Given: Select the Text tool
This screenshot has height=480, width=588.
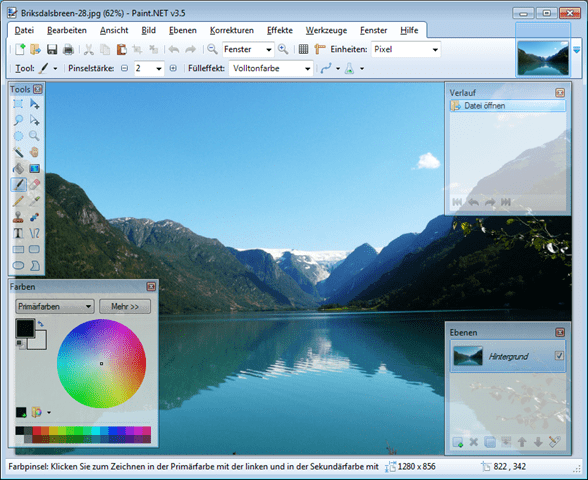Looking at the screenshot, I should click(18, 233).
